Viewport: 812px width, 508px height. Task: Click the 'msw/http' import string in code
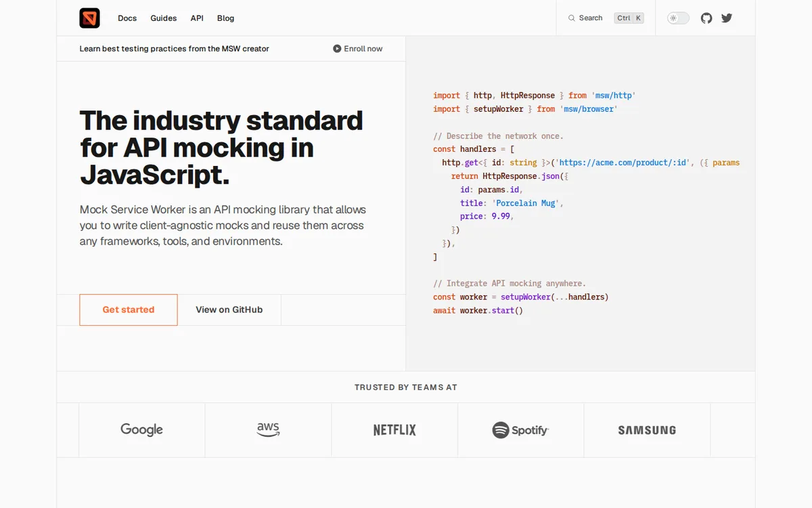click(x=614, y=96)
